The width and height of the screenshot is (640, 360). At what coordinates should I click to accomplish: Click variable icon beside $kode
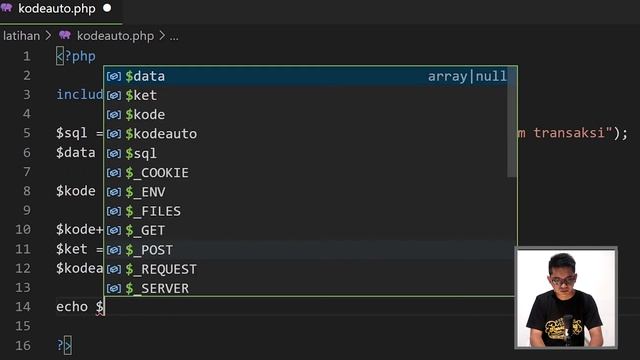click(114, 115)
